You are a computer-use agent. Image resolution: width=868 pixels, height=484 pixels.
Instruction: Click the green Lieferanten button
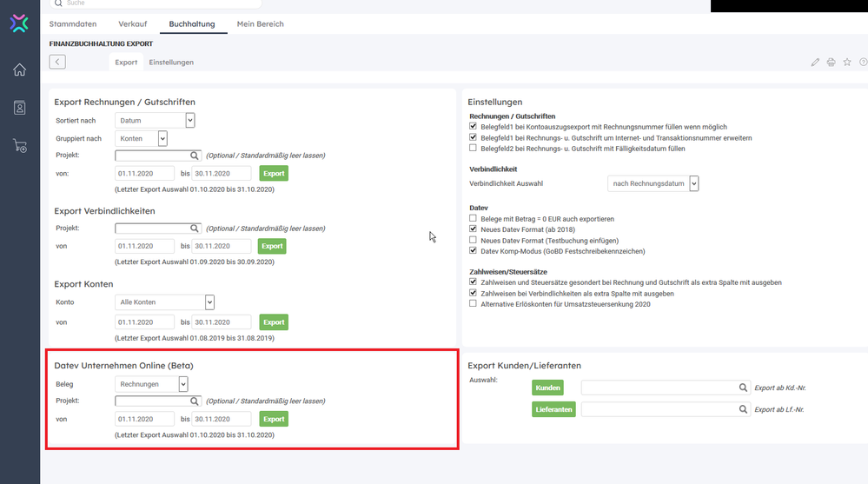553,409
